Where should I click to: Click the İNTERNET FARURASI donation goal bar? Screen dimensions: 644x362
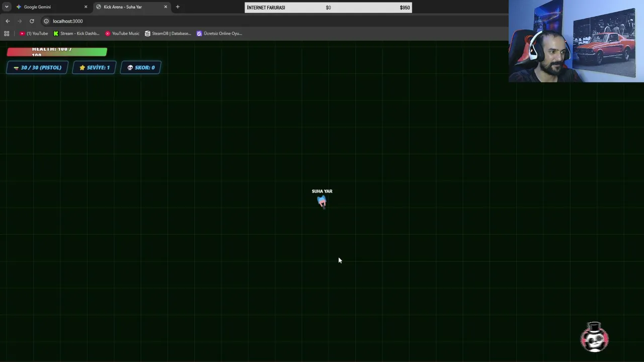(x=328, y=8)
